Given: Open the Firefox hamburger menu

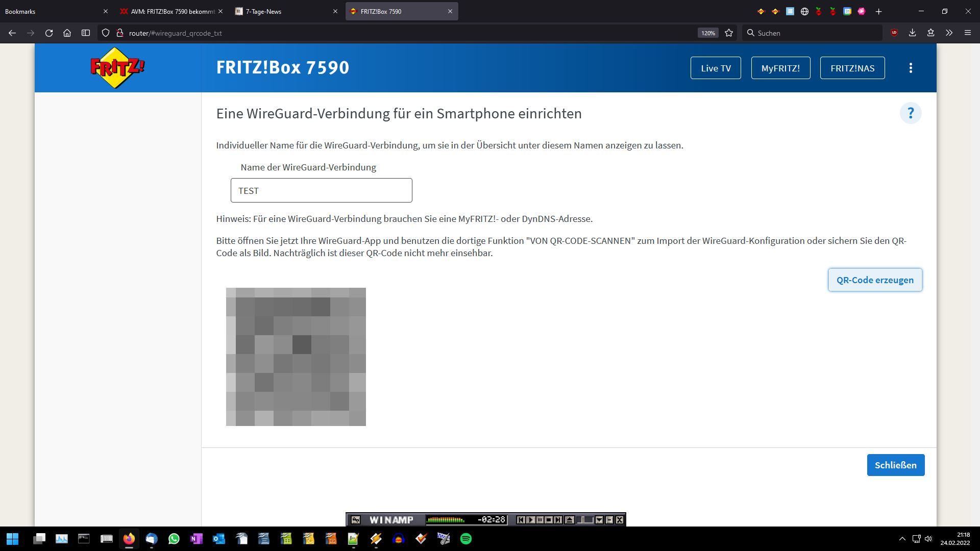Looking at the screenshot, I should pos(967,33).
